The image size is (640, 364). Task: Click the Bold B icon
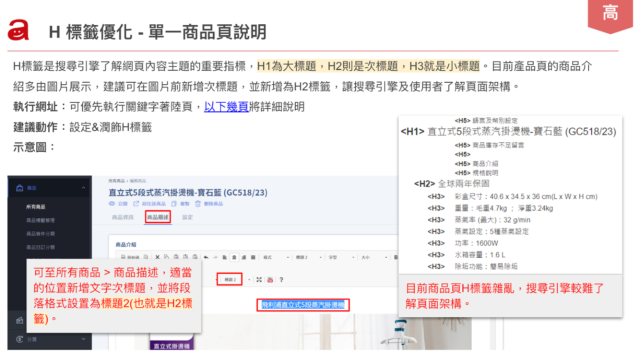396,257
